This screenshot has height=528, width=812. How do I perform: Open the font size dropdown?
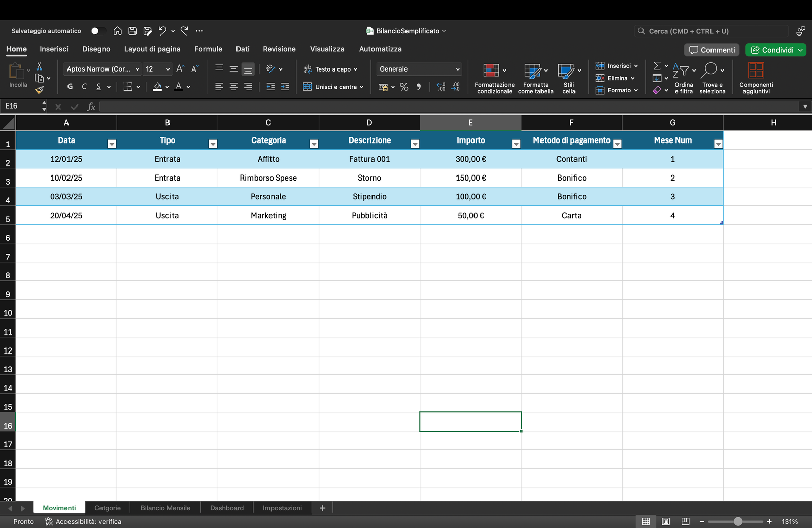point(168,69)
